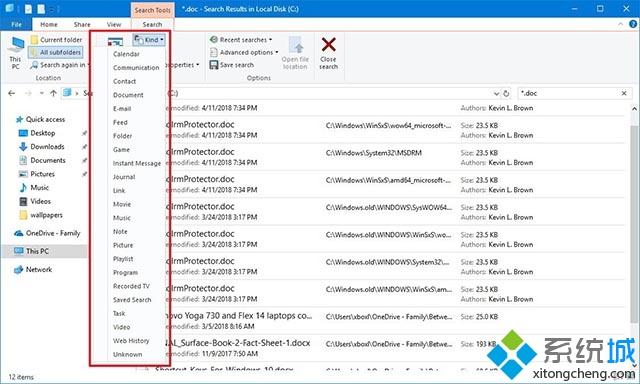
Task: Expand the Kind filter dropdown
Action: (149, 40)
